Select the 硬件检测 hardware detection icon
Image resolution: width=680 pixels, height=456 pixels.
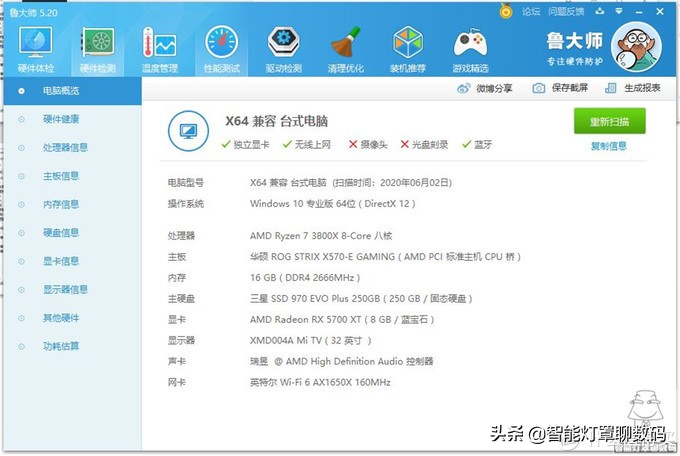tap(98, 49)
